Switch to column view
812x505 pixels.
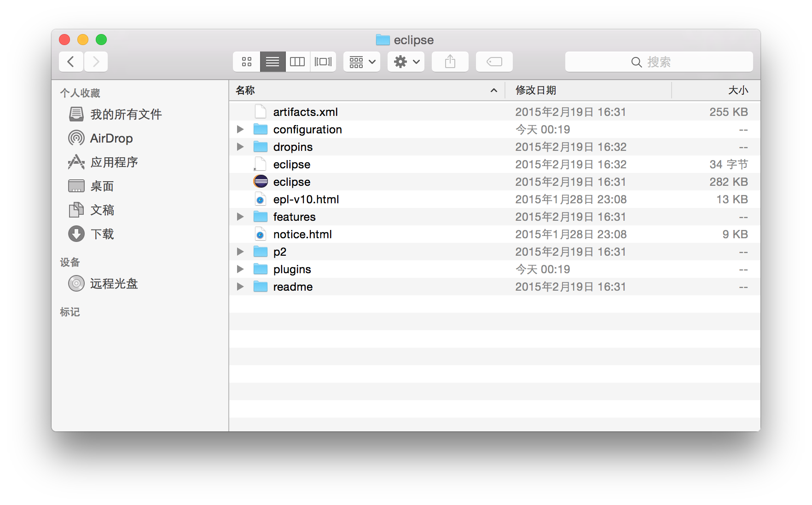(x=297, y=62)
